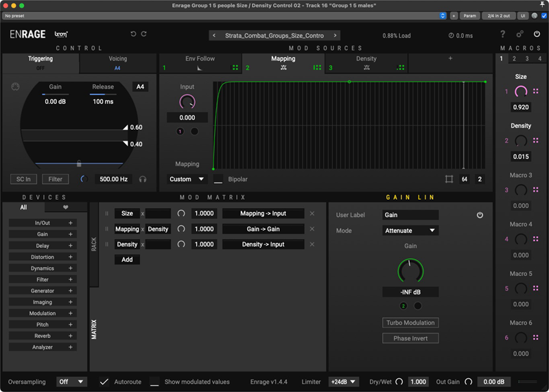This screenshot has height=392, width=549.
Task: Click the favorites heart tab in Devices
Action: tap(66, 207)
